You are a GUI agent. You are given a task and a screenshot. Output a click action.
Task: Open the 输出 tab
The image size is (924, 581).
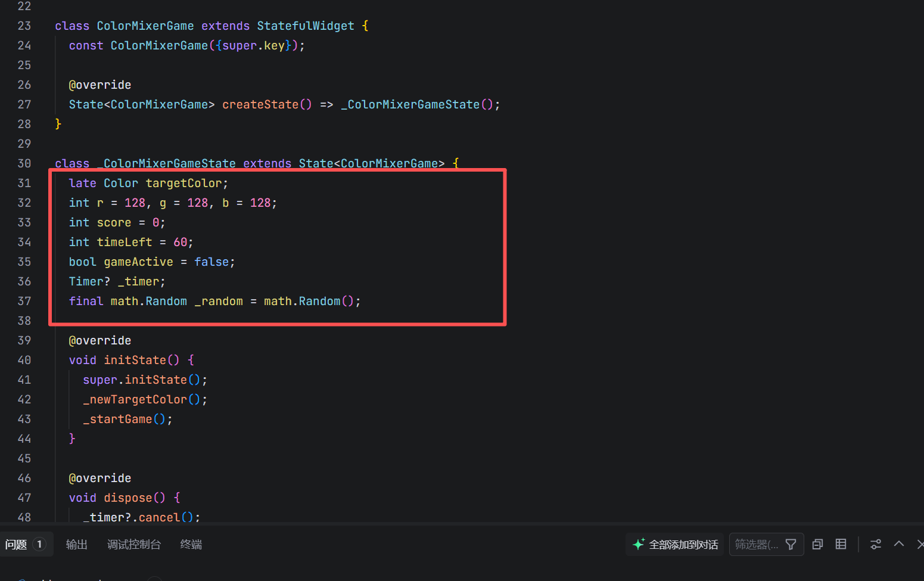[76, 545]
